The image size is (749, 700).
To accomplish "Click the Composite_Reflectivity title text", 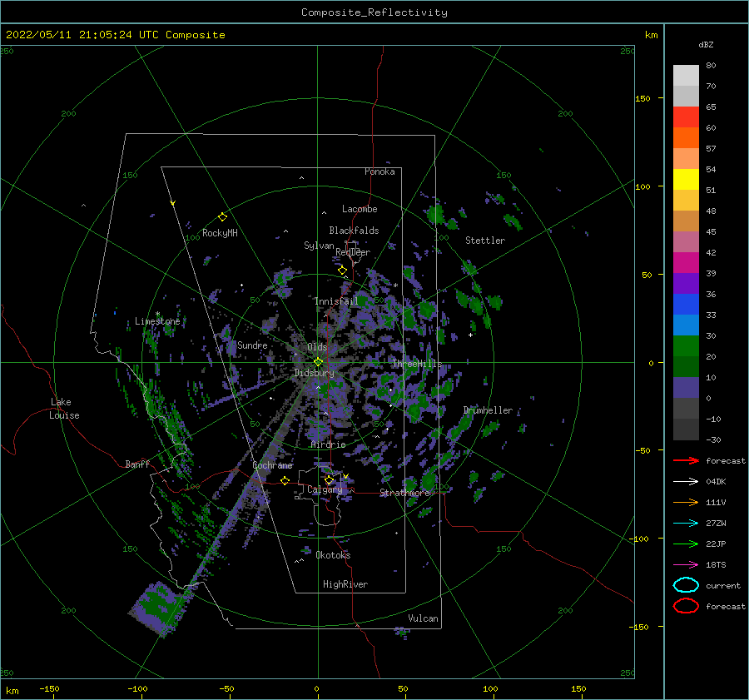I will coord(374,12).
